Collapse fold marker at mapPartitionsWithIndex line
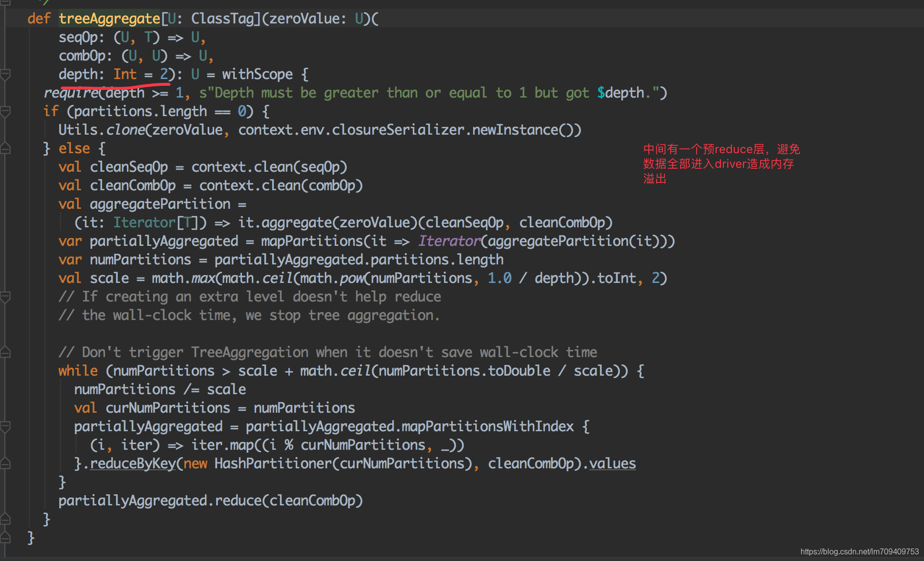Screen dimensions: 924x561 [x=5, y=427]
